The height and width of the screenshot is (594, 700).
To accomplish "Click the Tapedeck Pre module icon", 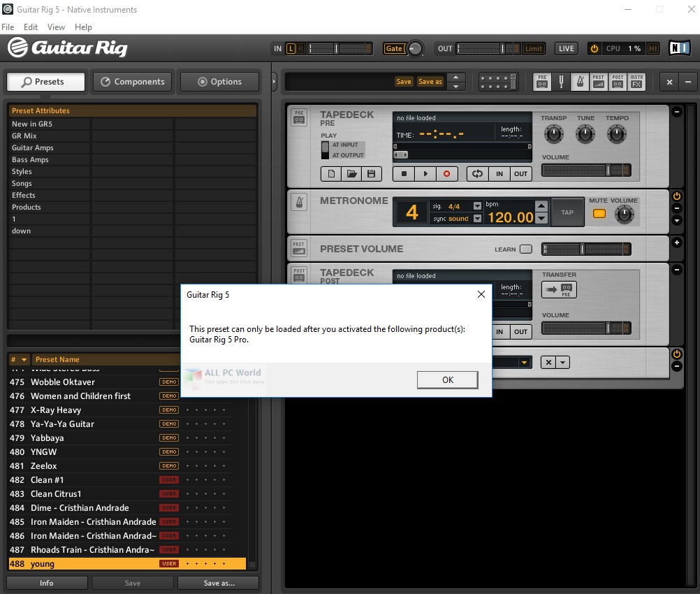I will point(299,117).
